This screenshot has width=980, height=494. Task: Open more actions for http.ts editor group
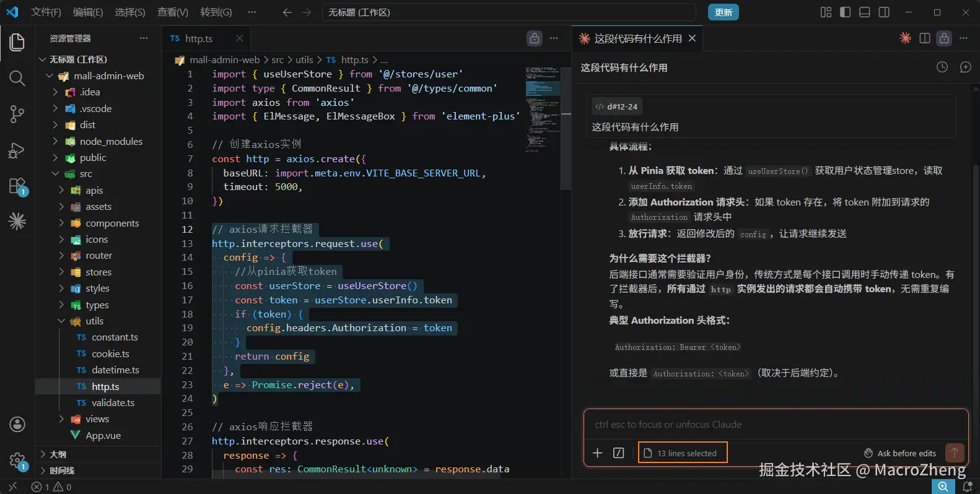pyautogui.click(x=554, y=38)
